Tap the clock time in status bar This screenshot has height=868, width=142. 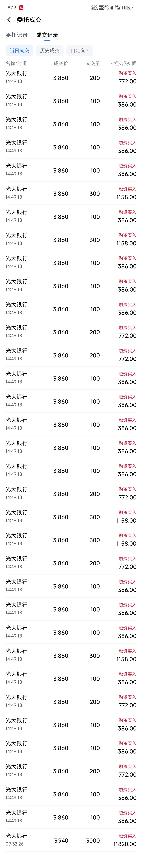[x=12, y=7]
